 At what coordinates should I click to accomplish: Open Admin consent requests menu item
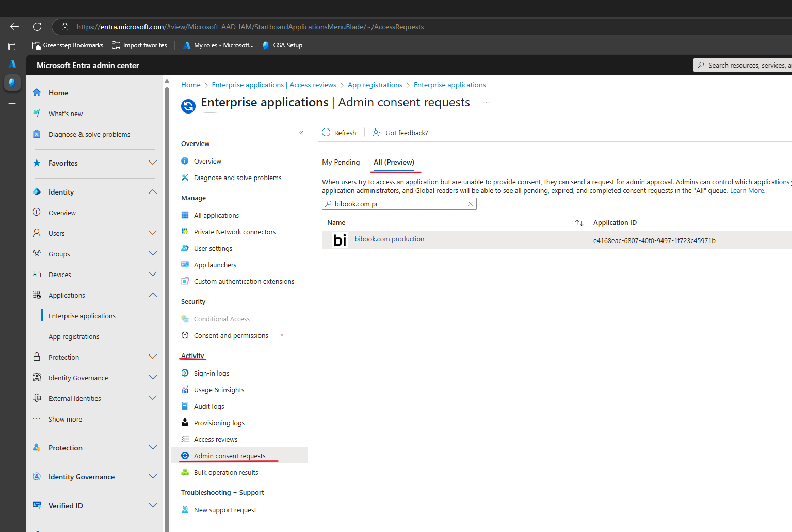tap(230, 456)
